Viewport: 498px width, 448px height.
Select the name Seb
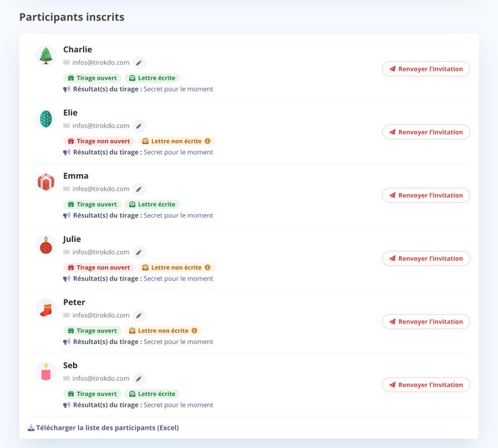point(70,365)
